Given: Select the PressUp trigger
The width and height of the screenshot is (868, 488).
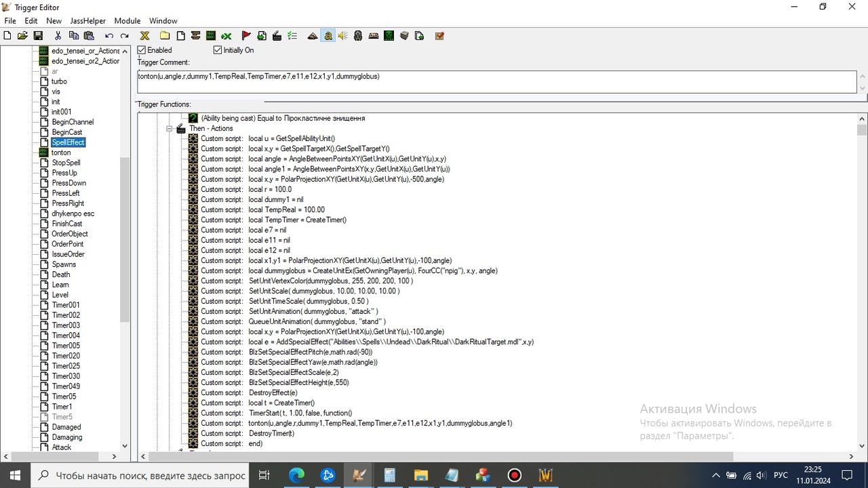Looking at the screenshot, I should click(x=64, y=173).
